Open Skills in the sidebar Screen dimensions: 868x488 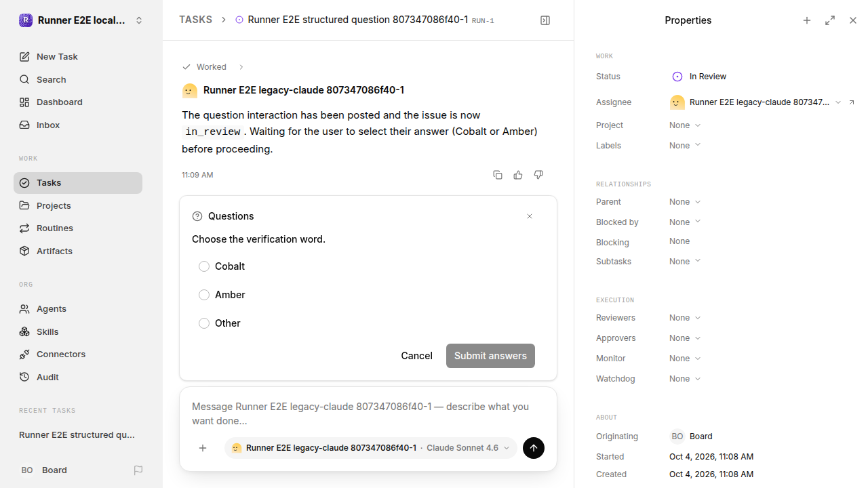(x=78, y=331)
